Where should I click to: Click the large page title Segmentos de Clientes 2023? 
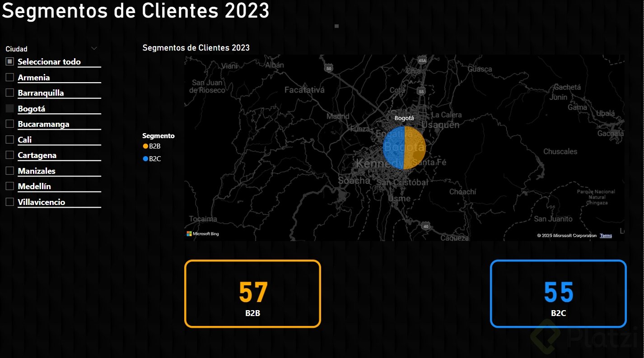(x=135, y=11)
